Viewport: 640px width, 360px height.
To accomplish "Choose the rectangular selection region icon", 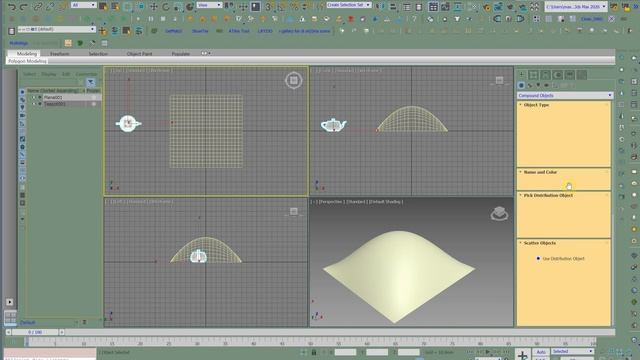I will pyautogui.click(x=128, y=7).
